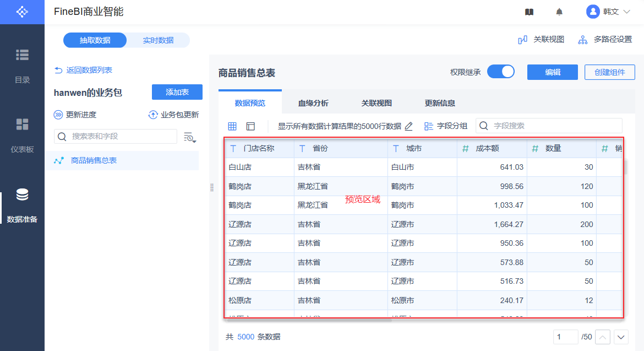The height and width of the screenshot is (351, 644).
Task: Open the 更新信息 tab
Action: tap(440, 103)
